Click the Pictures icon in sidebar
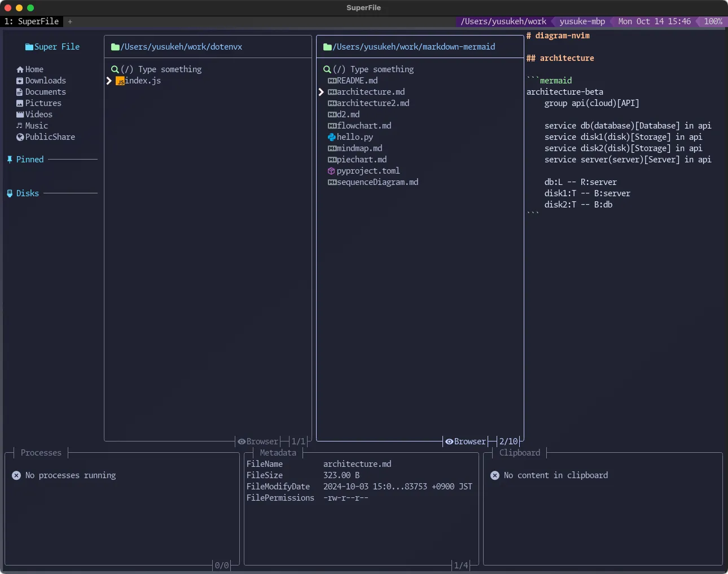The height and width of the screenshot is (574, 728). coord(20,103)
